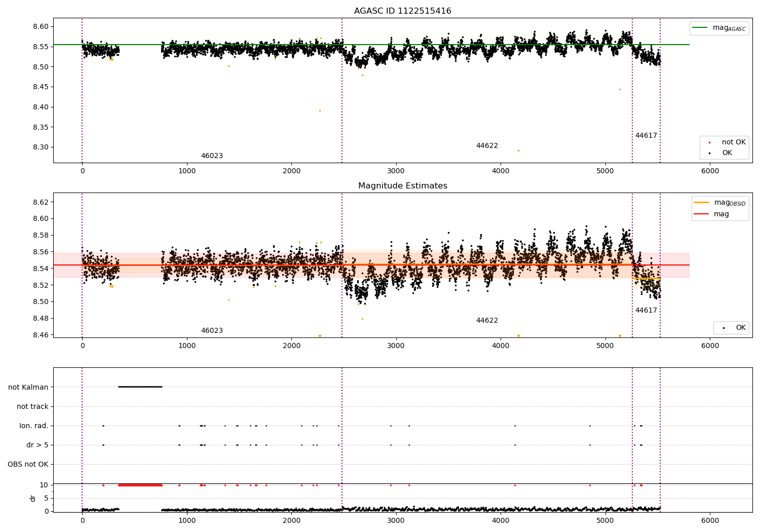
Task: Click the '8.55' y-tick of top plot
Action: [x=41, y=47]
